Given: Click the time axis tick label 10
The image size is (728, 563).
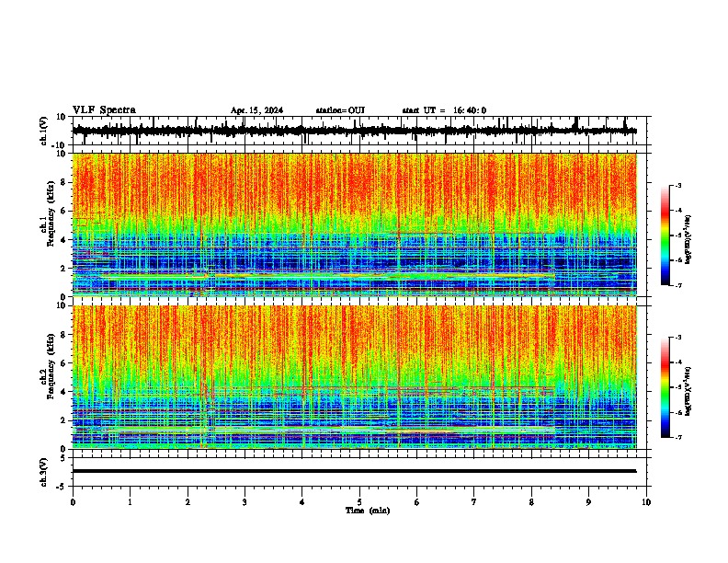Looking at the screenshot, I should click(x=646, y=502).
